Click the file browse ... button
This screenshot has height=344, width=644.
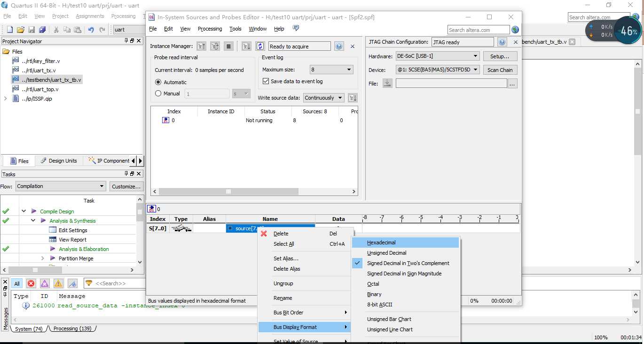512,83
